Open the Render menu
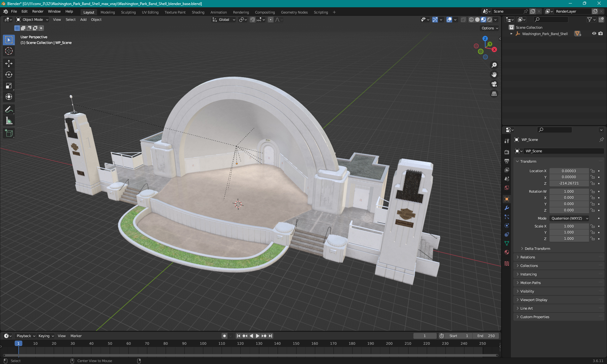The height and width of the screenshot is (364, 607). pos(38,11)
